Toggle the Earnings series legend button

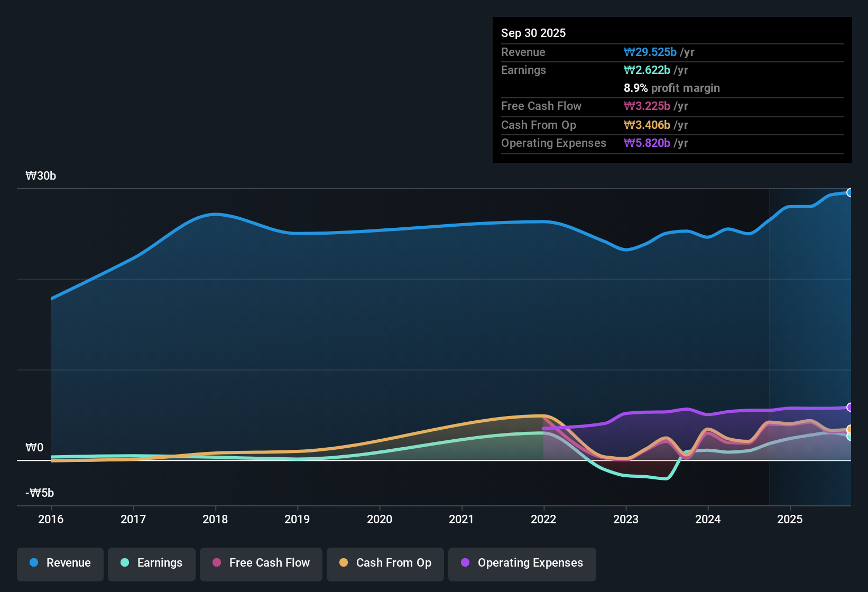(x=152, y=564)
